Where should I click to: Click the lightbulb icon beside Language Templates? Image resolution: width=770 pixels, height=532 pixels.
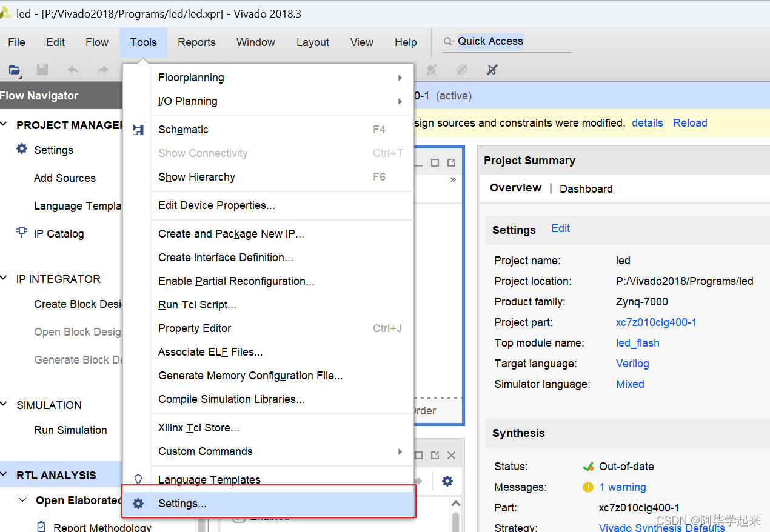(x=138, y=479)
